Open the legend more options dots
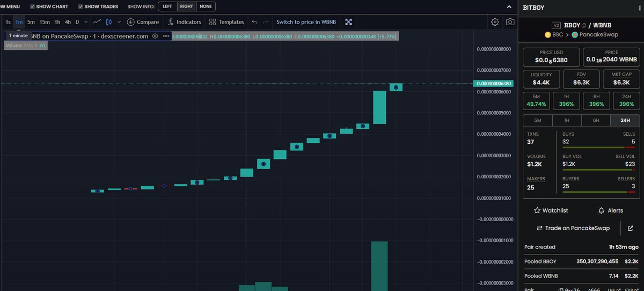The image size is (644, 291). pyautogui.click(x=166, y=36)
